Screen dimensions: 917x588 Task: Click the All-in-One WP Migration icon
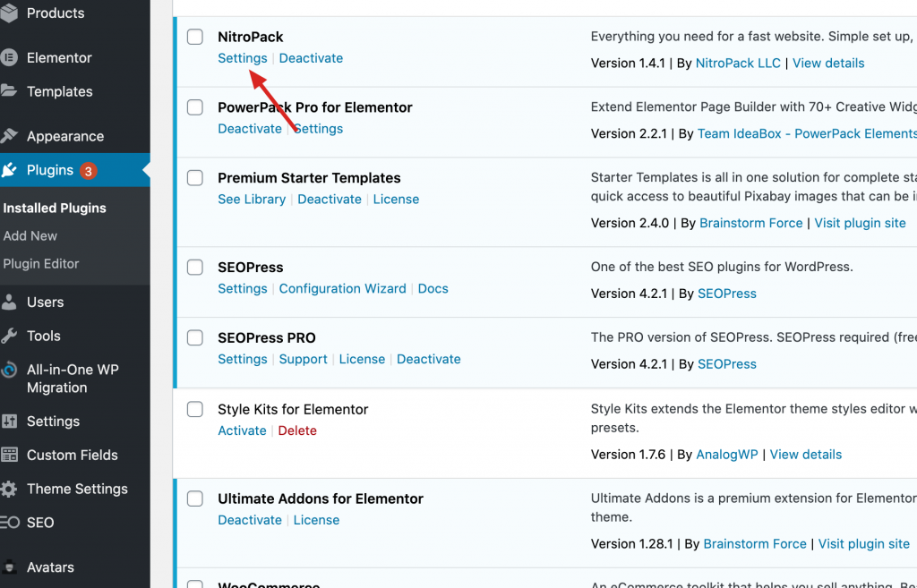click(x=9, y=371)
